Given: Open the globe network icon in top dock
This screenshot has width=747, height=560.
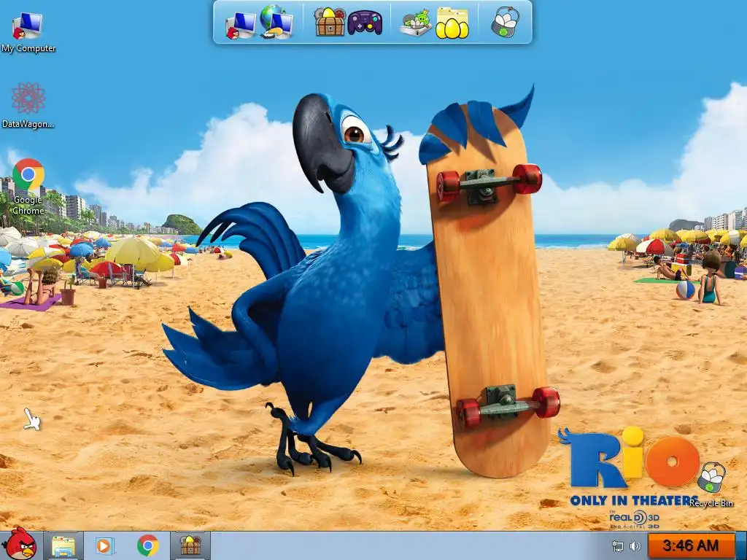Looking at the screenshot, I should (x=276, y=22).
